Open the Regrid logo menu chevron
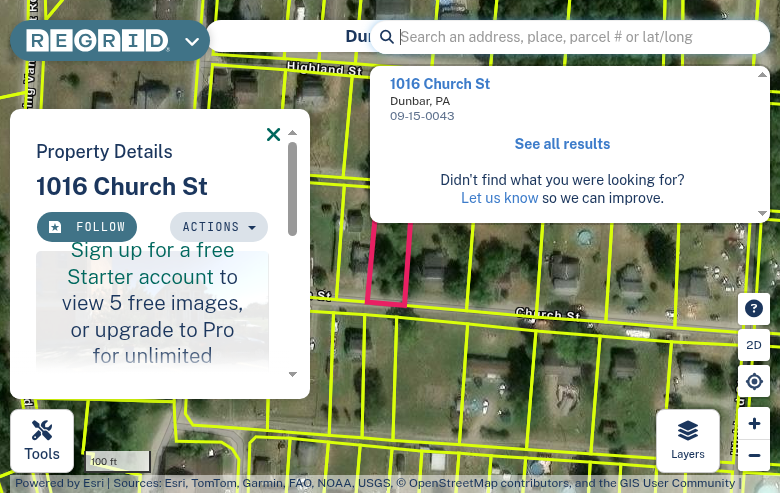This screenshot has width=780, height=493. click(192, 42)
